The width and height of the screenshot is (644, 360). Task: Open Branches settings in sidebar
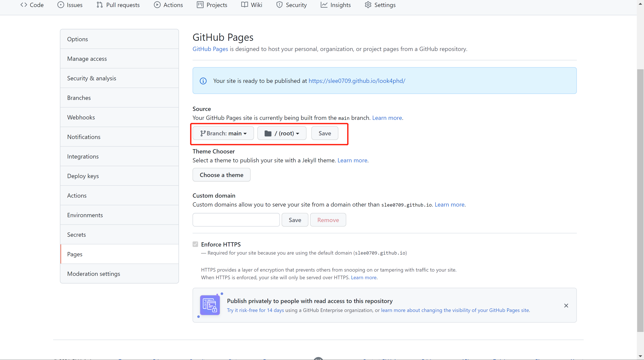pyautogui.click(x=119, y=98)
